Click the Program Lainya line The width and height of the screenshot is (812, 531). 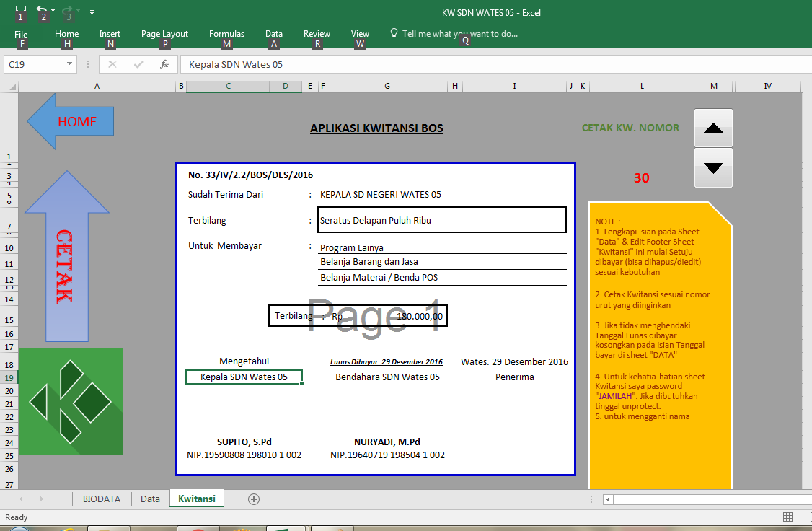(442, 247)
